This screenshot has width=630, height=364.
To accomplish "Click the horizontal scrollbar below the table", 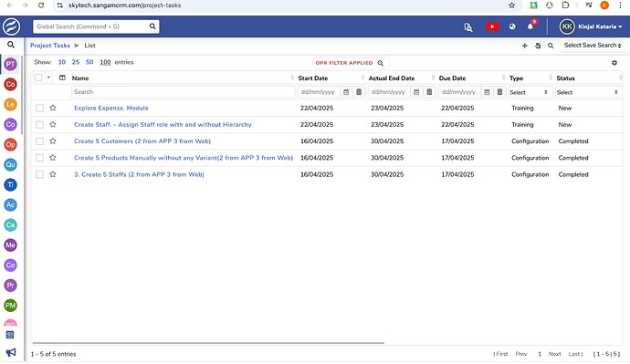I will 208,343.
